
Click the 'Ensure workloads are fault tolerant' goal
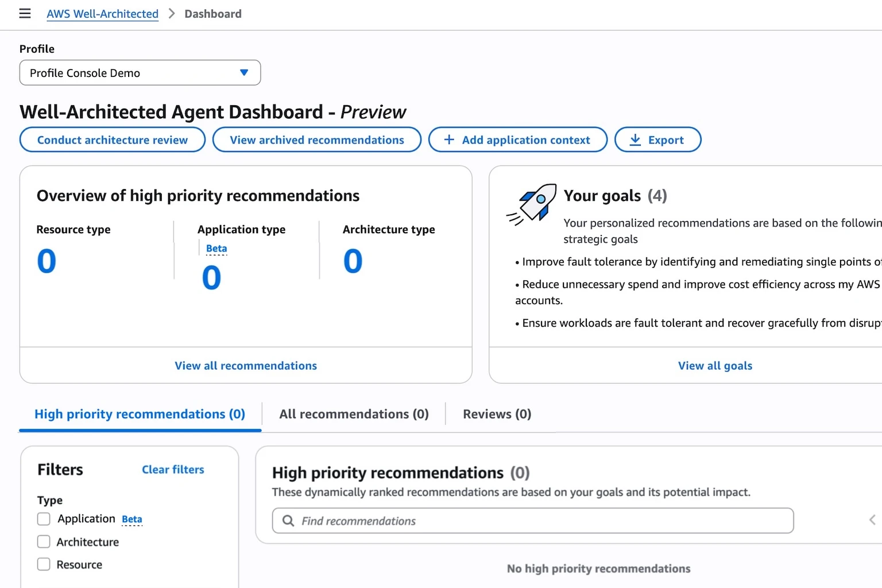[698, 323]
